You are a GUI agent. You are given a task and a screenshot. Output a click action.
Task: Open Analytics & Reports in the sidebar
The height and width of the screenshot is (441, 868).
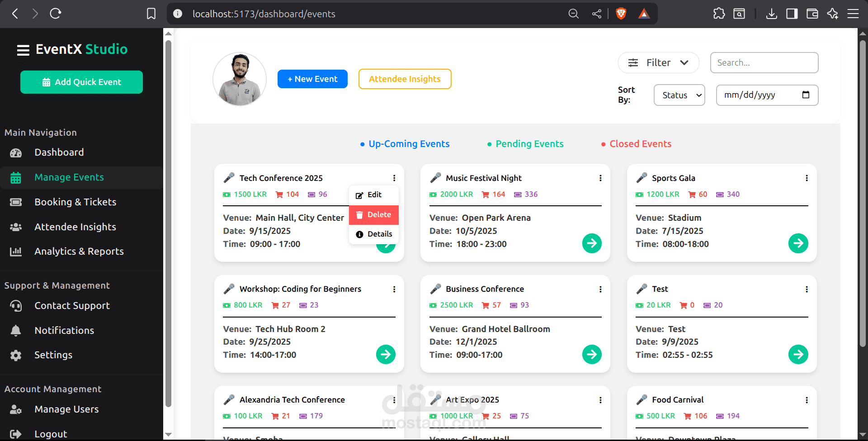click(x=81, y=251)
